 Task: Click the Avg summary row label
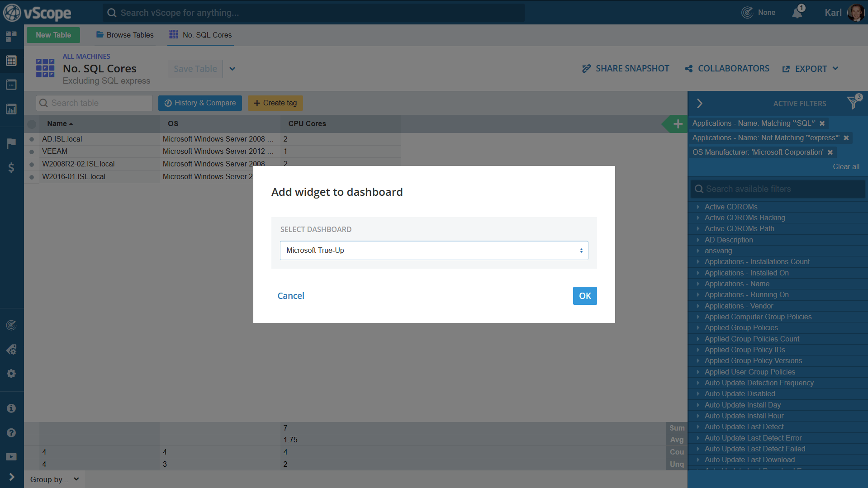click(677, 440)
